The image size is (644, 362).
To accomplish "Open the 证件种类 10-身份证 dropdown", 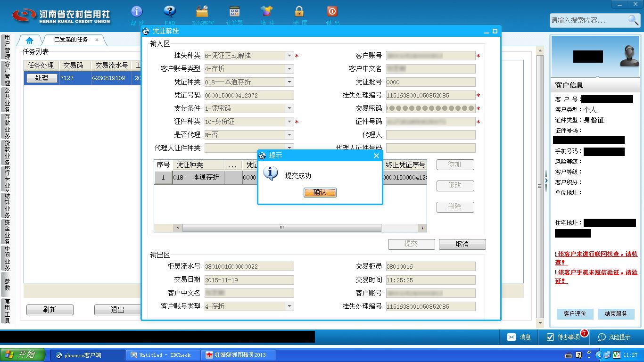I will (289, 122).
